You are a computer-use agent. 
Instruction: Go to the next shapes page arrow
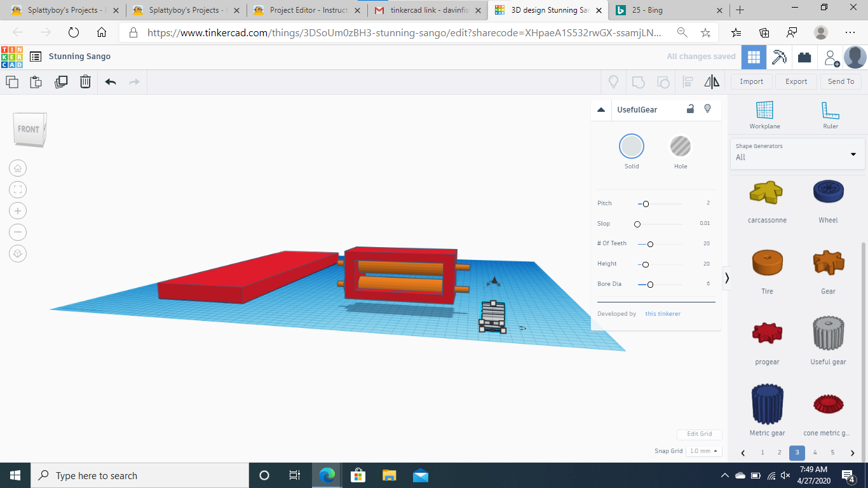click(x=852, y=453)
